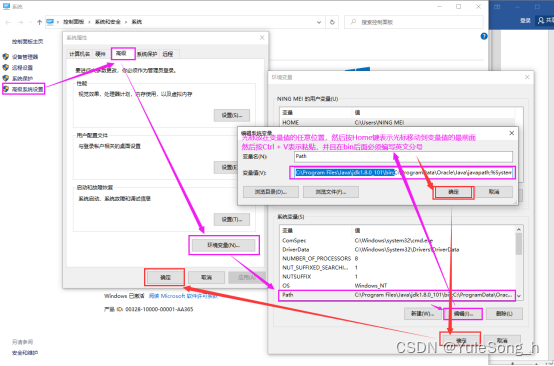This screenshot has height=366, width=554.
Task: Select the OS system variable row
Action: pos(398,285)
